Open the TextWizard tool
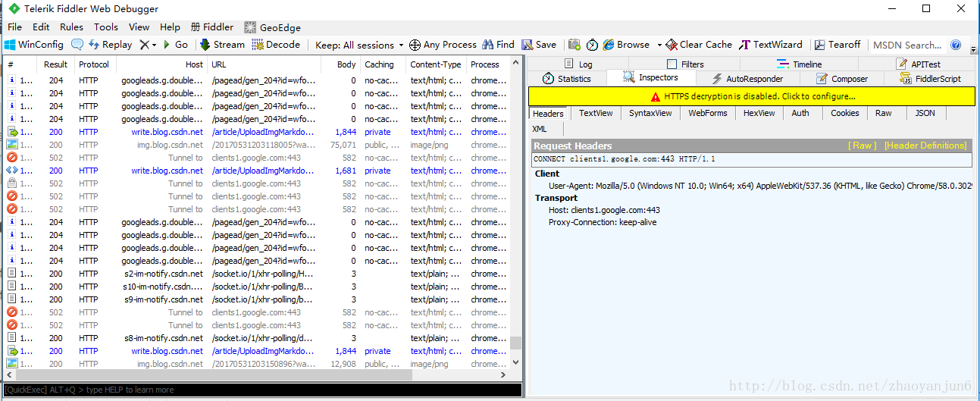The image size is (980, 401). pyautogui.click(x=771, y=45)
